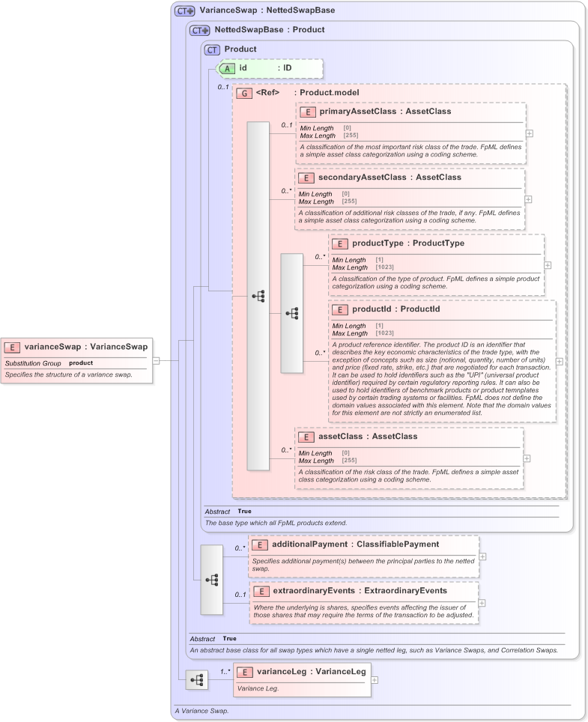Click the E icon of varianceLeg

coord(244,673)
